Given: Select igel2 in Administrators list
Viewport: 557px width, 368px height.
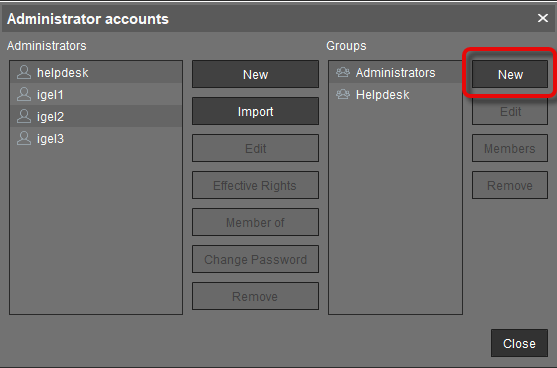Looking at the screenshot, I should (96, 117).
